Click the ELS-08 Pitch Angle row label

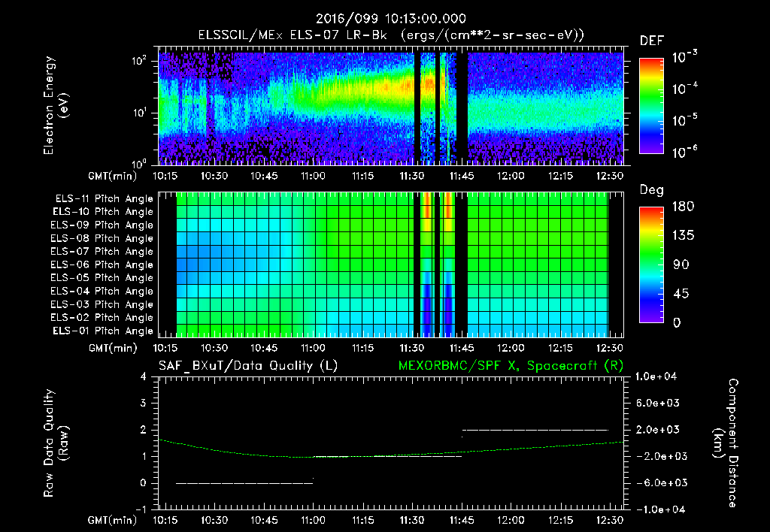tap(102, 238)
